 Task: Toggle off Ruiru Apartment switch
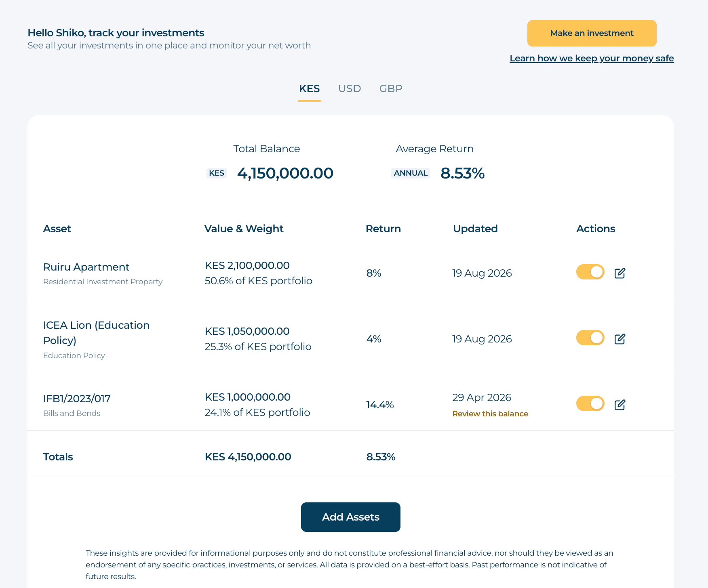(590, 272)
